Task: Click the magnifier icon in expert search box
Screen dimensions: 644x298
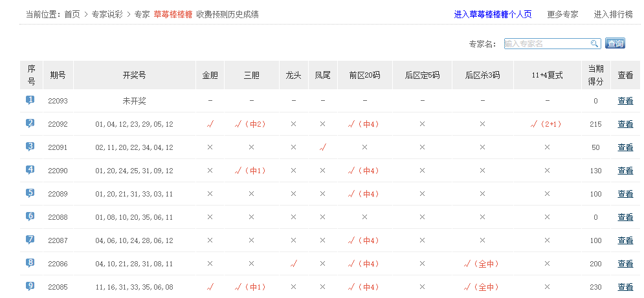Action: click(594, 44)
